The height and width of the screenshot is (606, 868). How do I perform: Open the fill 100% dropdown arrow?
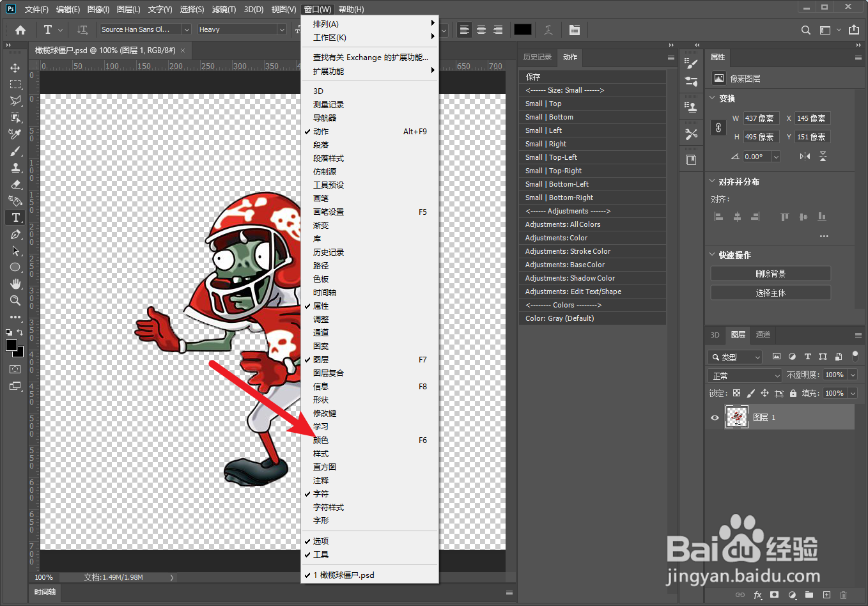pos(853,394)
